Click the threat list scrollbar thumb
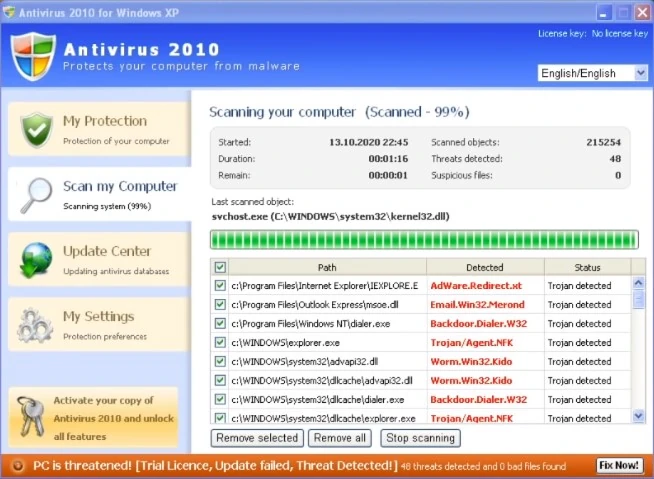 (639, 299)
